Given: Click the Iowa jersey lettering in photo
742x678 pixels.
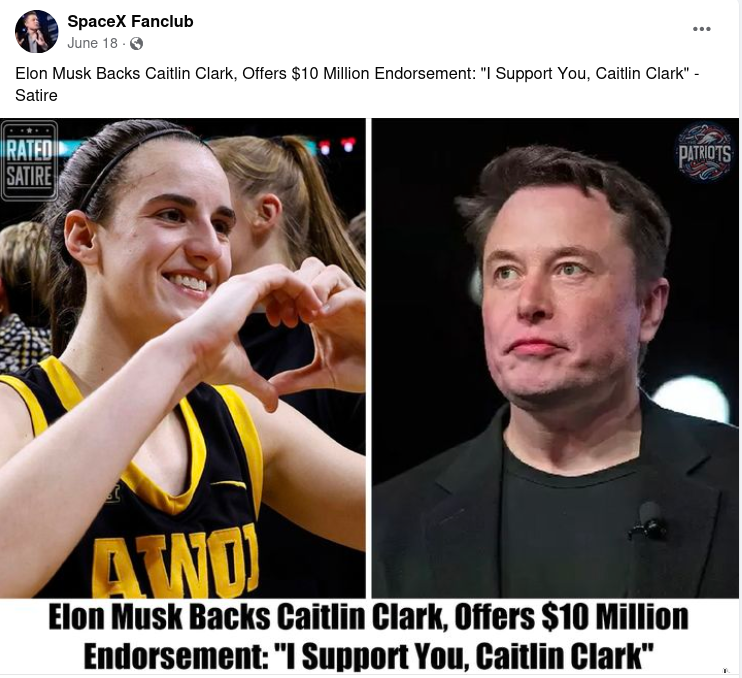Looking at the screenshot, I should point(176,560).
